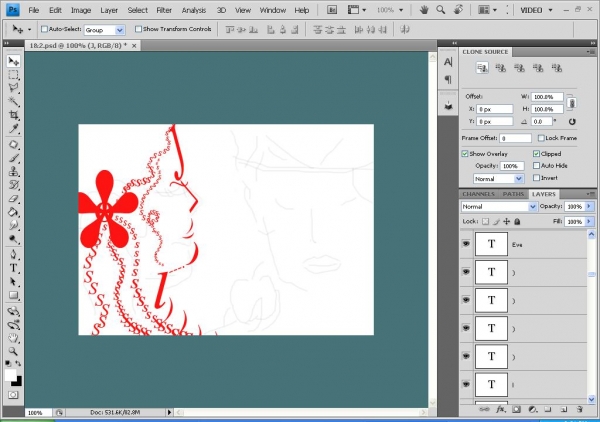Click the Add layer style fx button

pyautogui.click(x=500, y=409)
